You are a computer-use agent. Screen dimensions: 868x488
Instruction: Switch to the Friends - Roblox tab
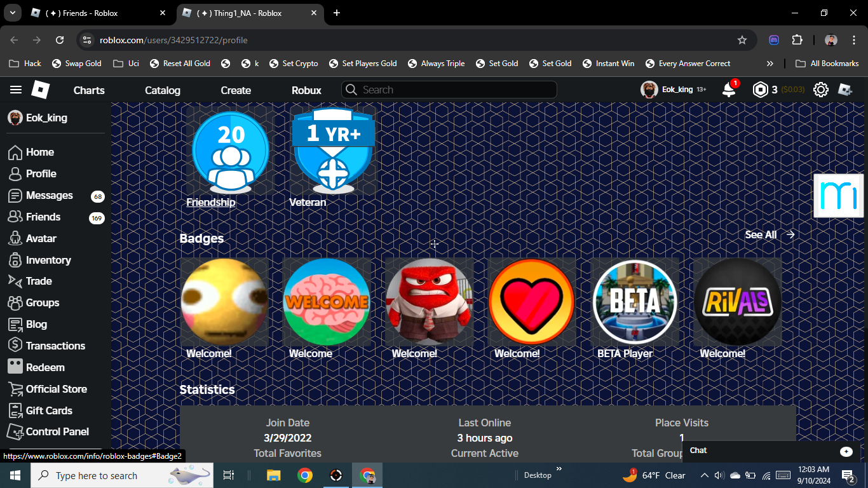(98, 13)
